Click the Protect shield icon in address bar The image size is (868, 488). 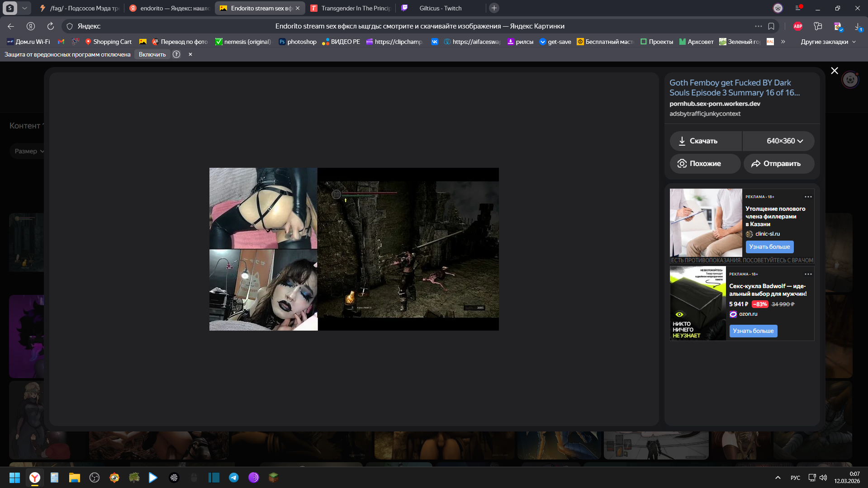[70, 26]
